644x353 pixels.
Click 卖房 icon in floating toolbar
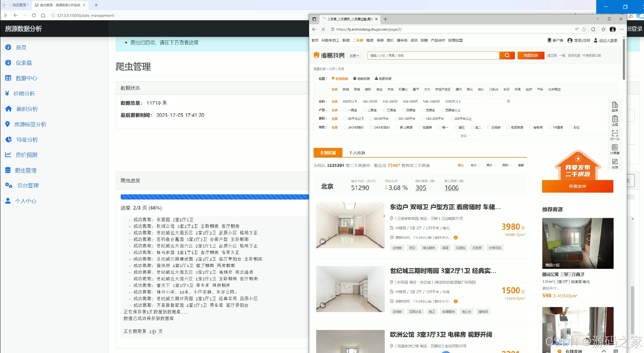(x=615, y=107)
